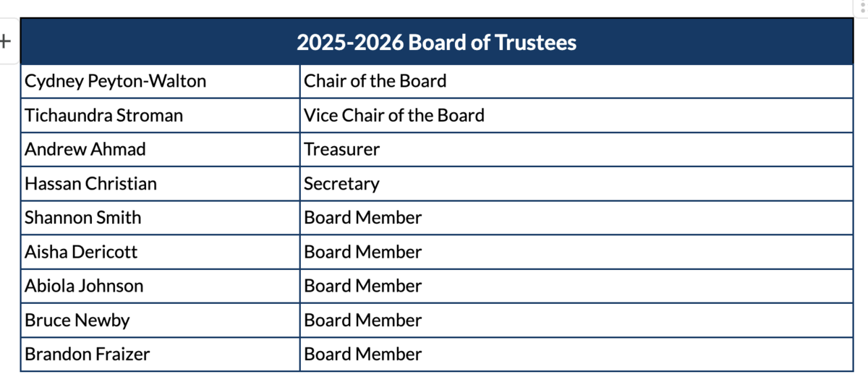This screenshot has height=385, width=868.
Task: Click the Bruce Newby cell
Action: click(x=161, y=320)
